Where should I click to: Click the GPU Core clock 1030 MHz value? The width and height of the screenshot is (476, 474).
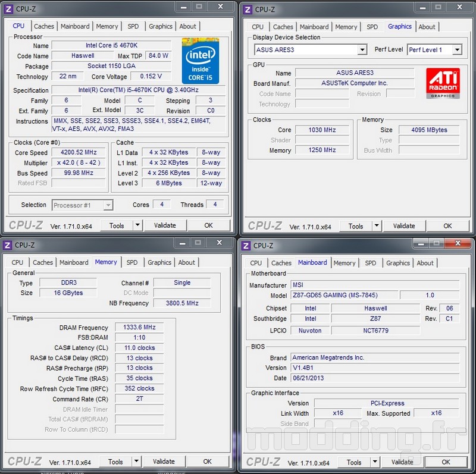322,130
